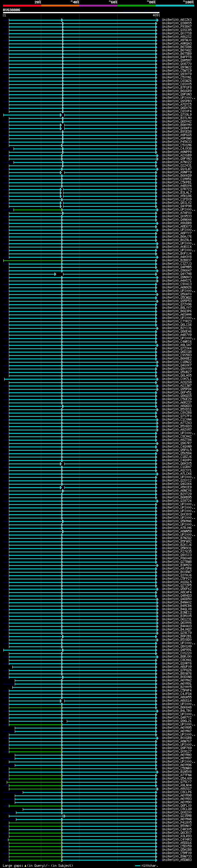Image resolution: width=197 pixels, height=868 pixels.
Task: Select hit UniRef100_Q38HS5
Action: [177, 23]
